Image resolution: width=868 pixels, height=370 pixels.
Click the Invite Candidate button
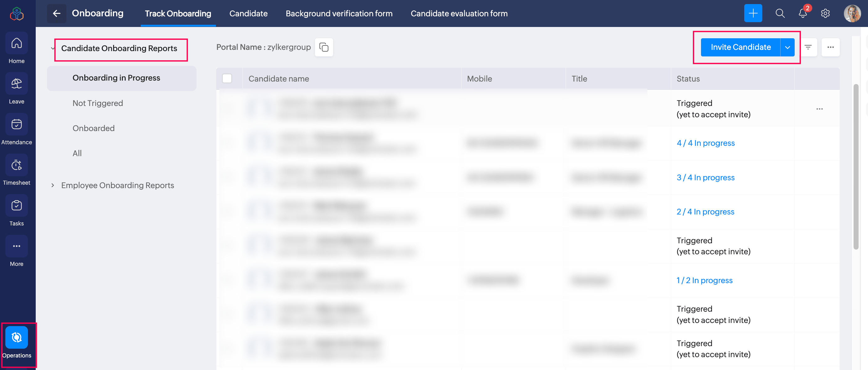pyautogui.click(x=740, y=47)
